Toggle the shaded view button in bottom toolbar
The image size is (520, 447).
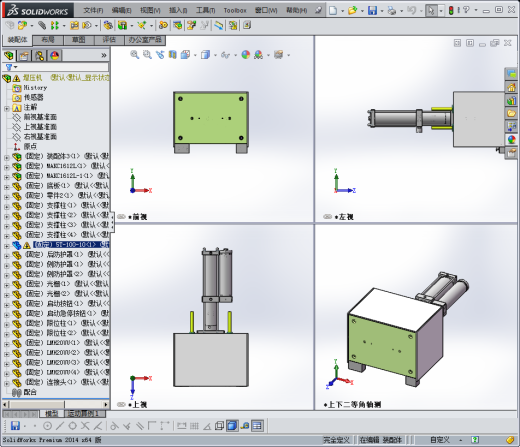[x=232, y=425]
